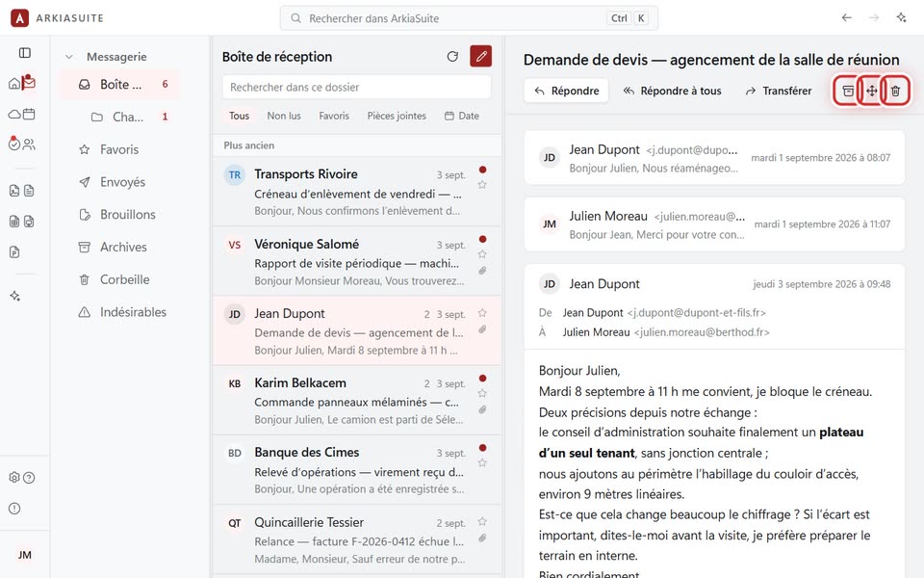Compose a new message with pencil button
Screen dimensions: 924x578
coord(481,56)
